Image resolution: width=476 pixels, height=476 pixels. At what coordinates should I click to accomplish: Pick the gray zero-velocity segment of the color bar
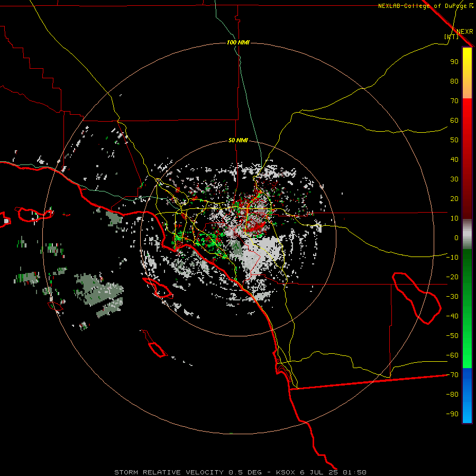467,234
